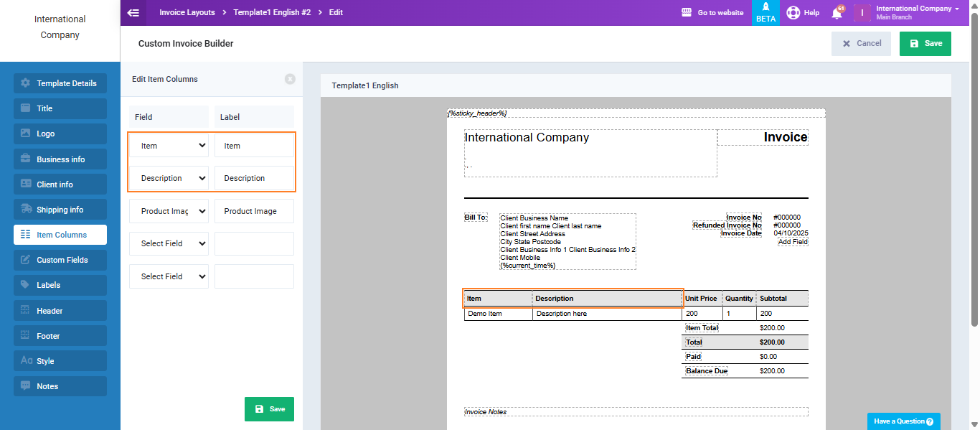
Task: Expand the International Company account menu
Action: point(917,12)
